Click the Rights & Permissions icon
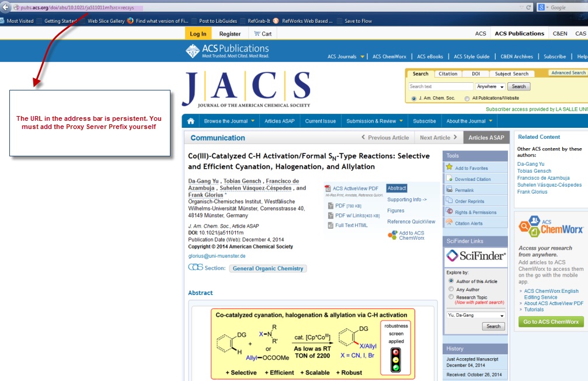 pos(449,212)
